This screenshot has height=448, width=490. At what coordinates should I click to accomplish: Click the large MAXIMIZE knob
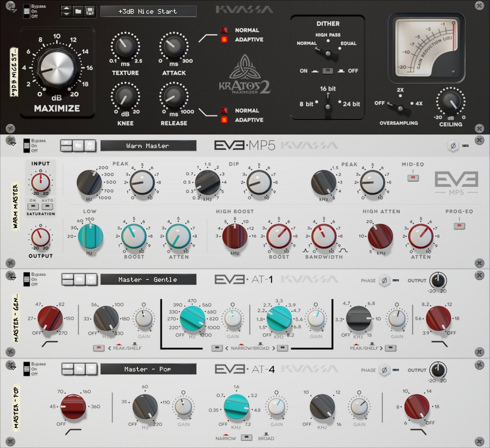pos(57,68)
